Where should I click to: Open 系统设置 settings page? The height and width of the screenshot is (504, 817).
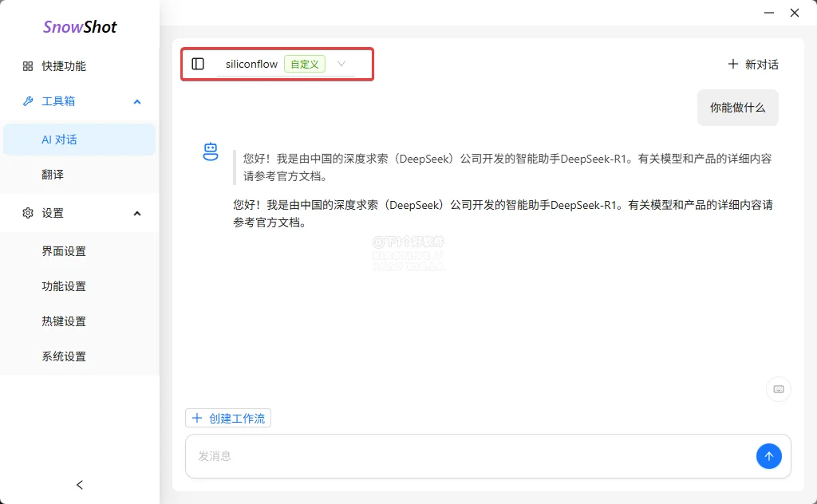pos(80,356)
